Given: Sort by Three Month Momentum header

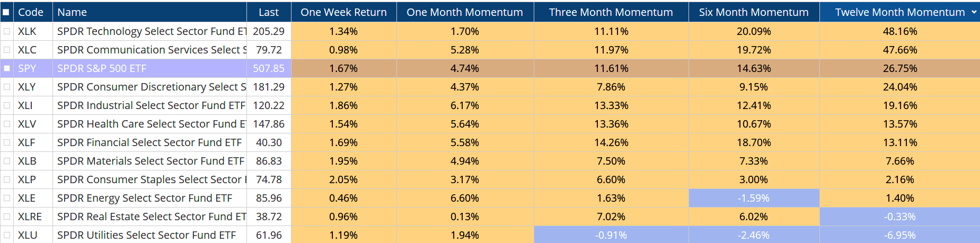Looking at the screenshot, I should [611, 12].
